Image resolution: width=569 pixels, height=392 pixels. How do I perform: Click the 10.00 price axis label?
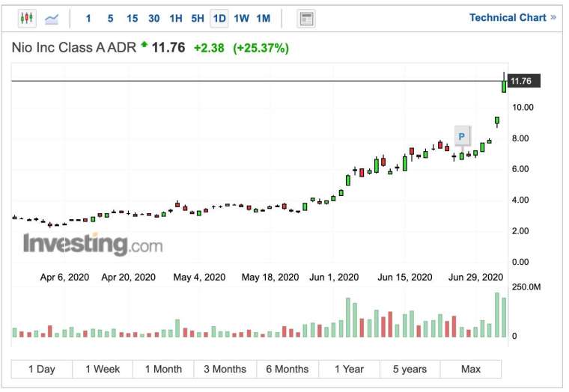point(523,107)
